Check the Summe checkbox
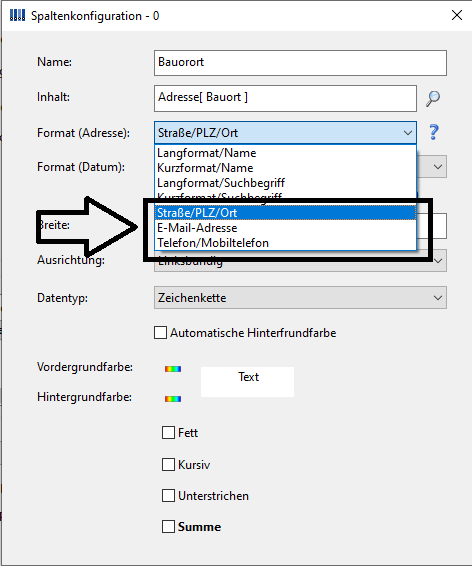 pos(168,527)
